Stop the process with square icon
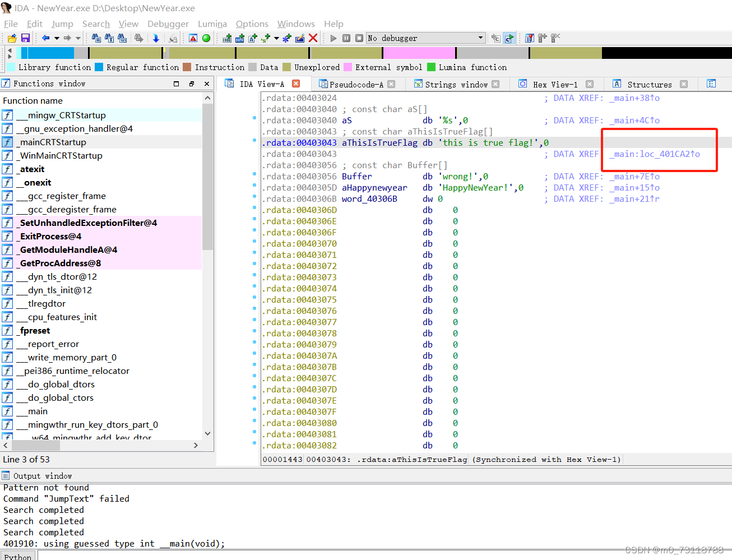The image size is (732, 560). pyautogui.click(x=359, y=38)
